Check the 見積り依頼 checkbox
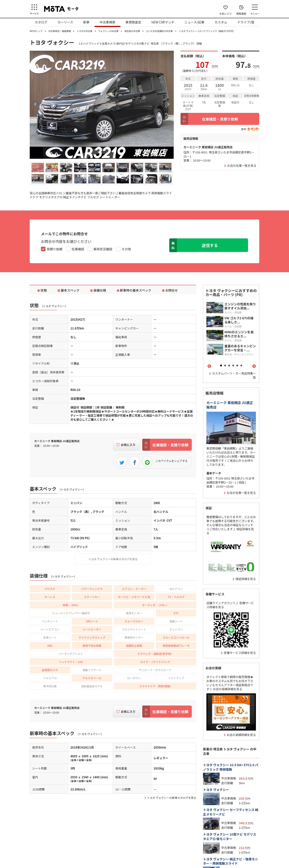 [43, 249]
